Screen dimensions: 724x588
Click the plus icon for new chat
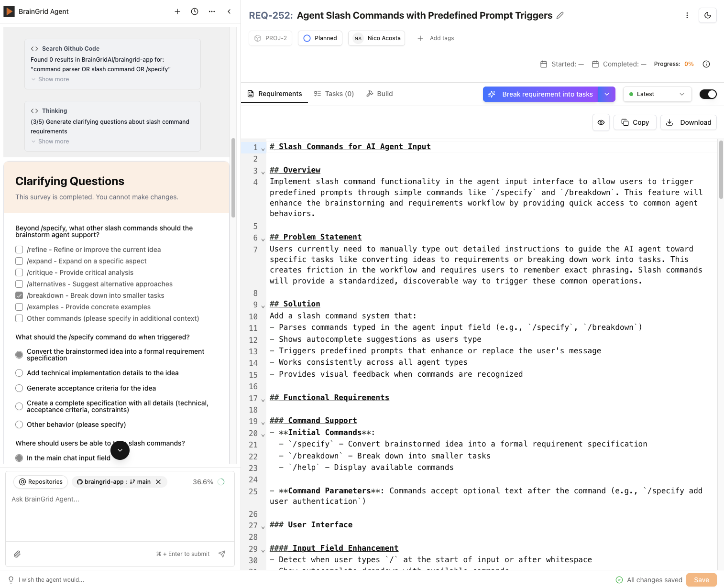pyautogui.click(x=177, y=11)
